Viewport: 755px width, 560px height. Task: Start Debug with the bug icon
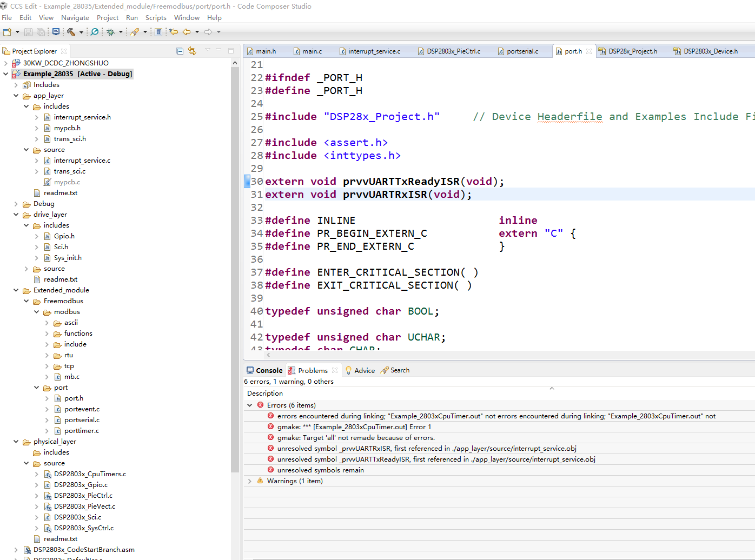click(110, 32)
